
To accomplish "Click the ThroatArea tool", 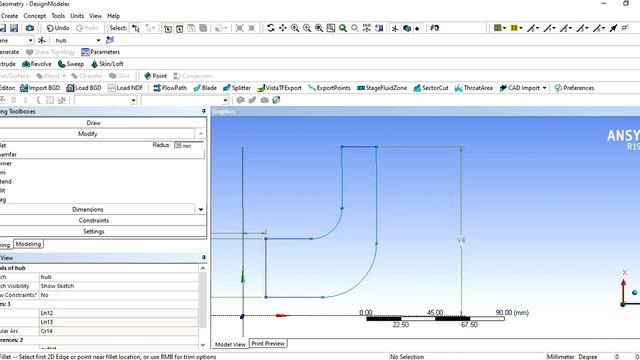I will pyautogui.click(x=474, y=88).
